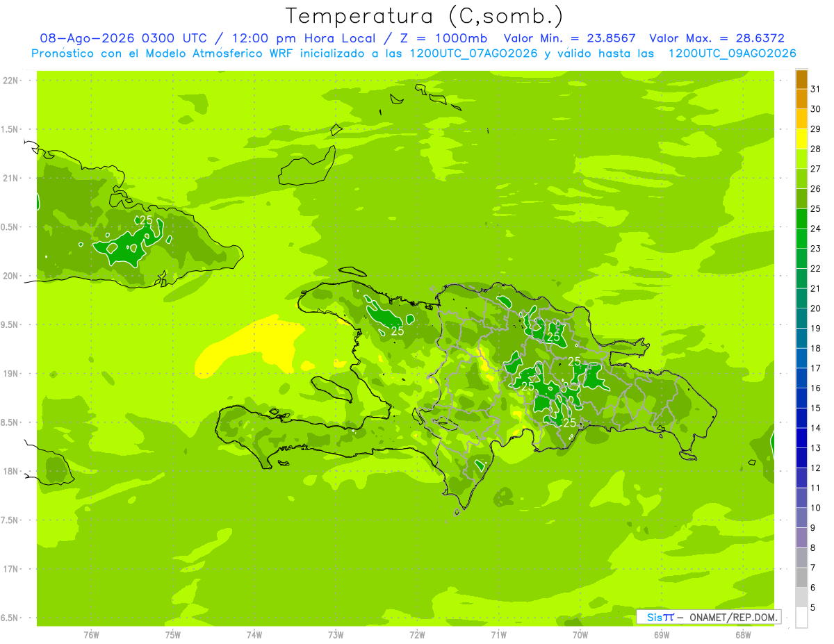
Task: Click the latitude axis label '20N'
Action: [11, 276]
